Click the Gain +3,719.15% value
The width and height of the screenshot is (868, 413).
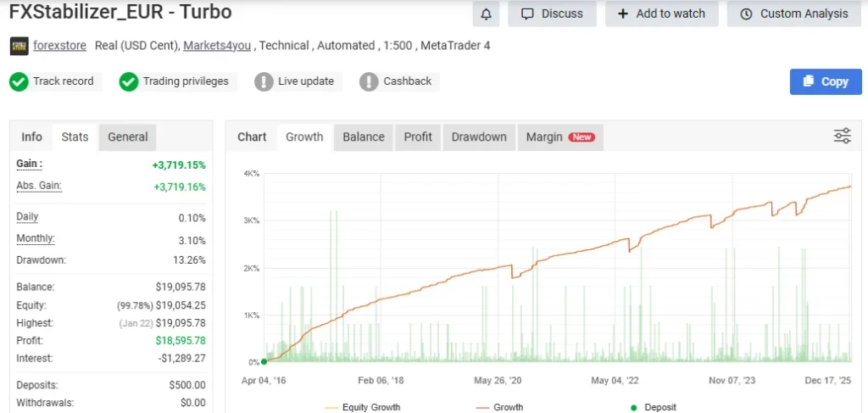pos(179,165)
